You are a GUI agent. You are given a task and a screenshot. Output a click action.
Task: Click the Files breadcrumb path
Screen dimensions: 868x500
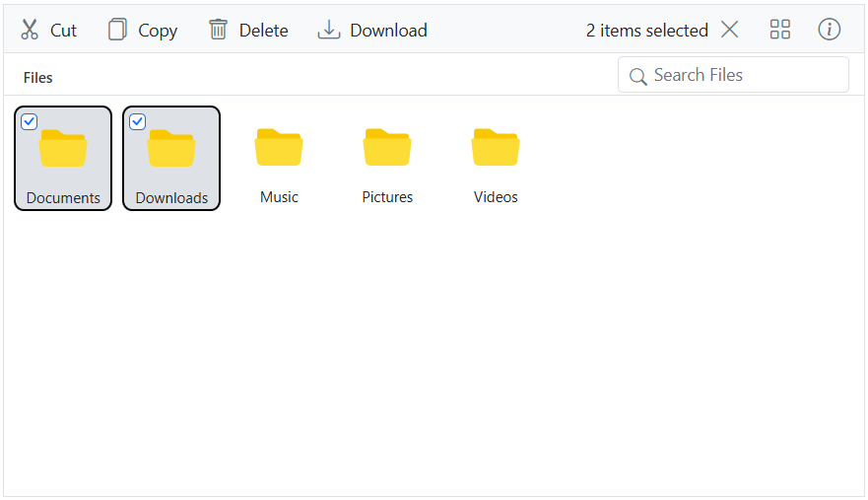[38, 77]
